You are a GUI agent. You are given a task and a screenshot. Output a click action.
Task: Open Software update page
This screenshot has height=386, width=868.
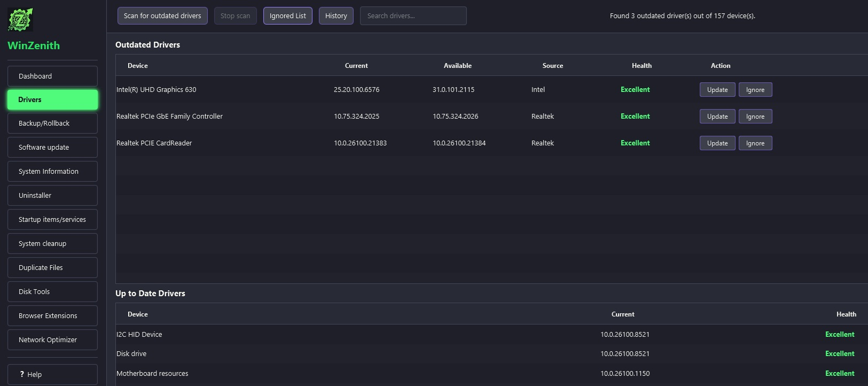tap(52, 147)
